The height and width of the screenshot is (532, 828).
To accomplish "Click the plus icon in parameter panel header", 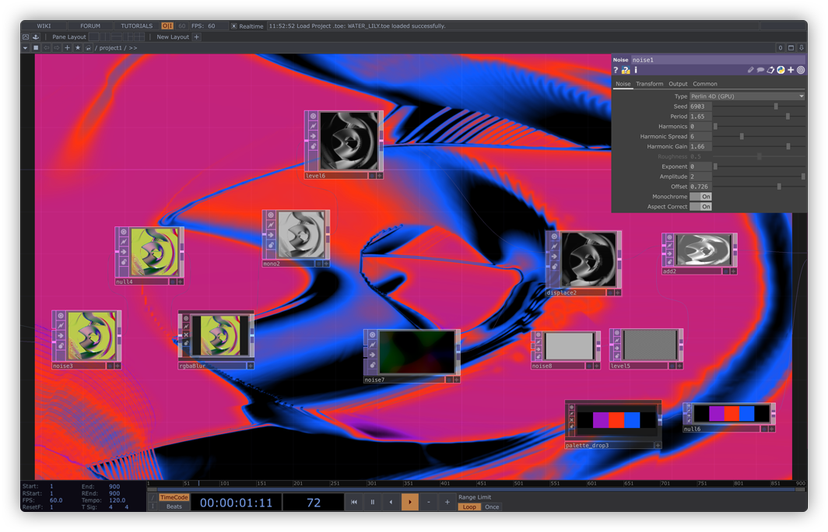I will [x=791, y=70].
